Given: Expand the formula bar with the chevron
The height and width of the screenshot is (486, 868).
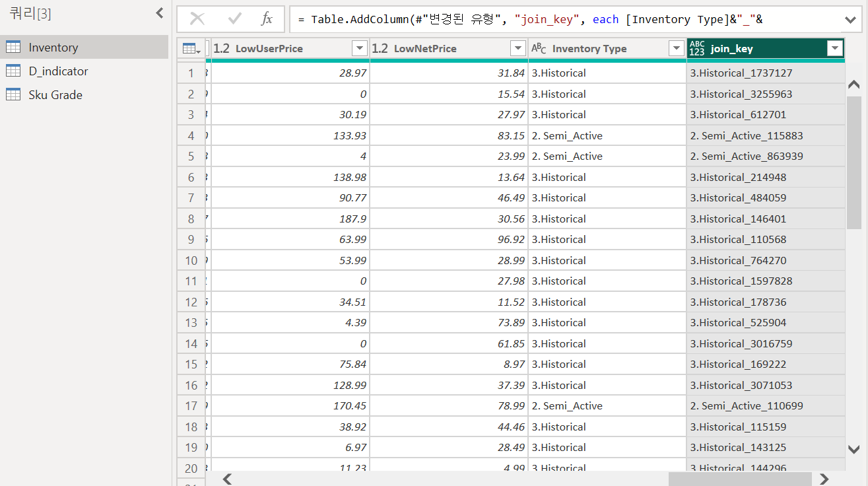Looking at the screenshot, I should (x=851, y=19).
